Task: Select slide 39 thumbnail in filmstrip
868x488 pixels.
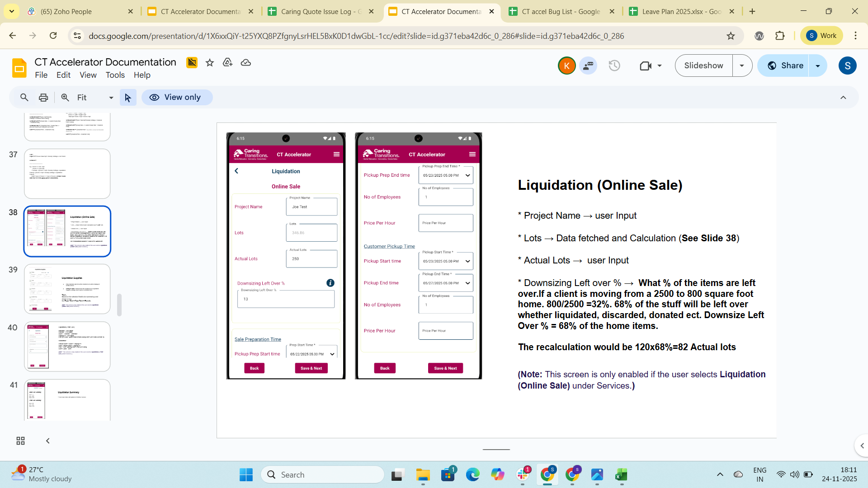Action: (x=67, y=289)
